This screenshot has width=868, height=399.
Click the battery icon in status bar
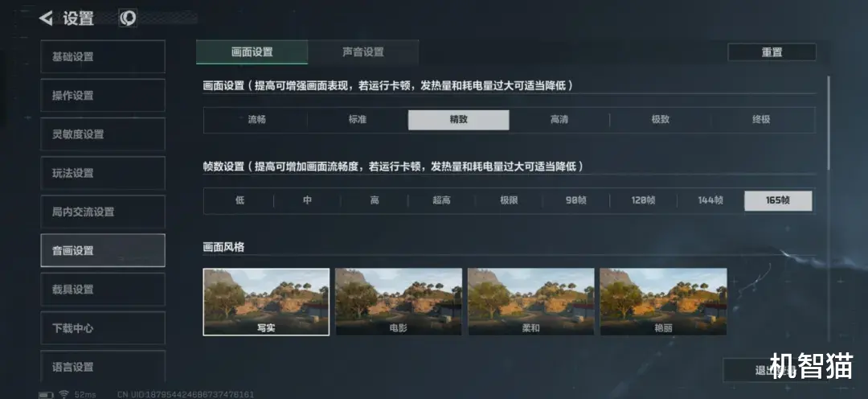click(46, 394)
